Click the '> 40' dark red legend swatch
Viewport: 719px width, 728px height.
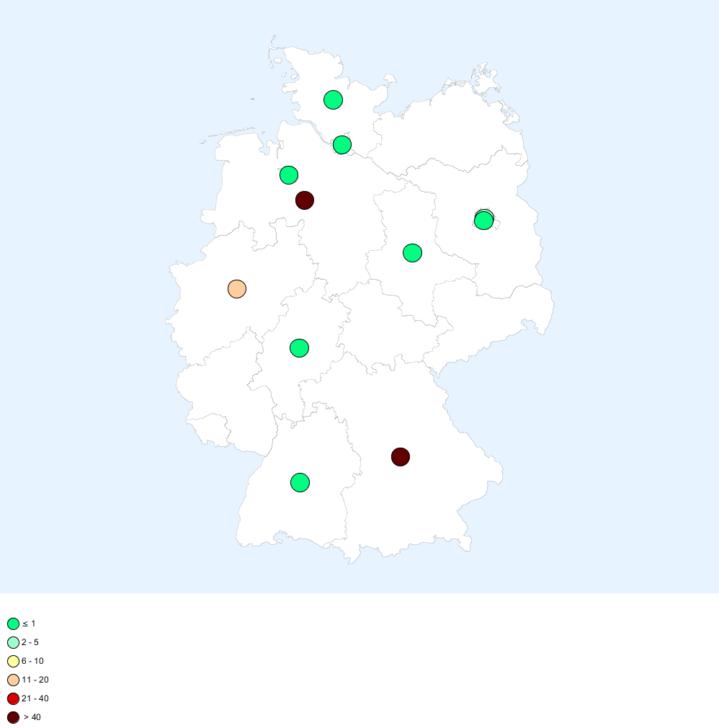13,717
